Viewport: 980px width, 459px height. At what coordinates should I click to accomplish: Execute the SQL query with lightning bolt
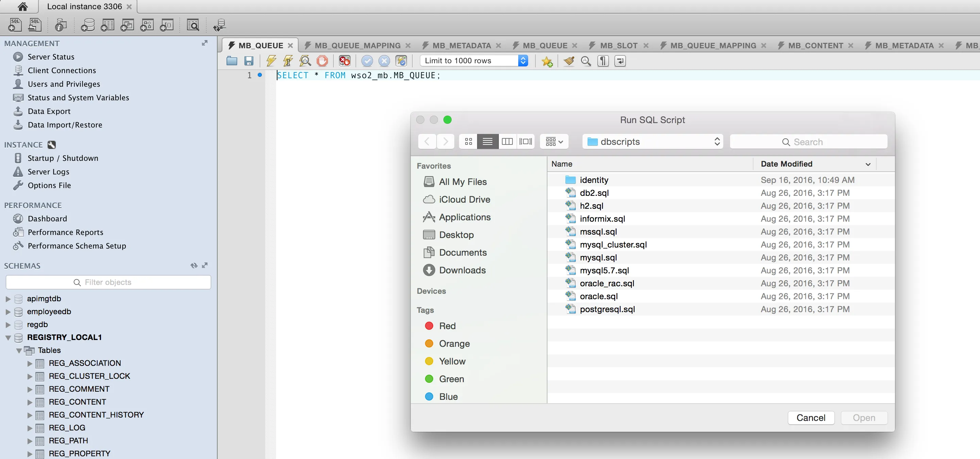[x=271, y=61]
